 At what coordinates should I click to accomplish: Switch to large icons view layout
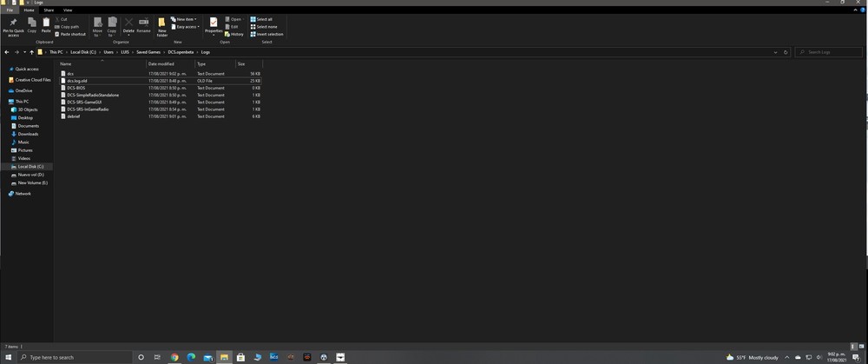[861, 347]
